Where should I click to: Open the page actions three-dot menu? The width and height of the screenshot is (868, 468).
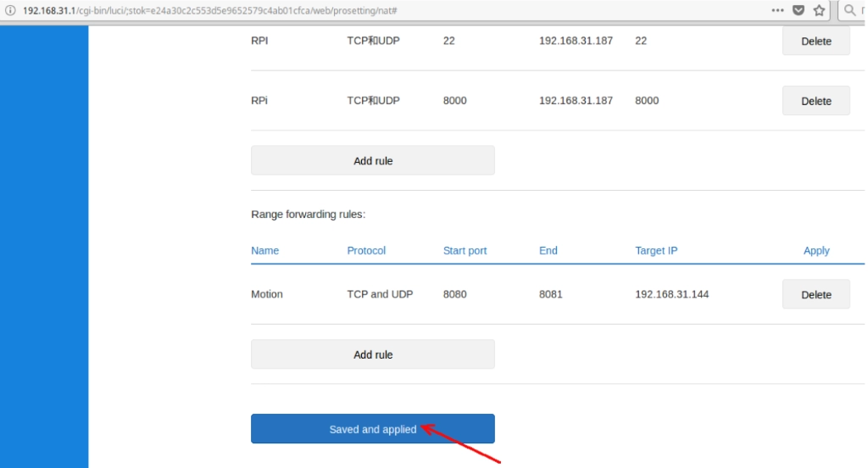[777, 10]
